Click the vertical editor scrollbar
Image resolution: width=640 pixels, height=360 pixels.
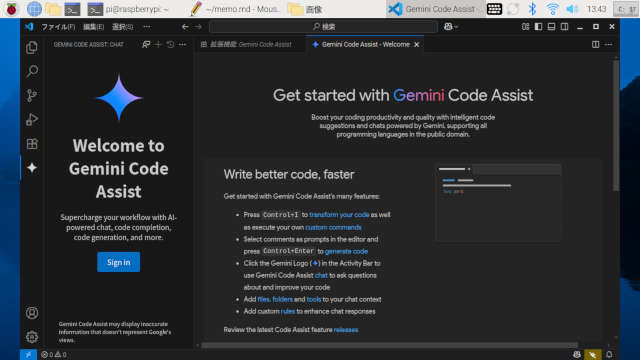pos(616,126)
